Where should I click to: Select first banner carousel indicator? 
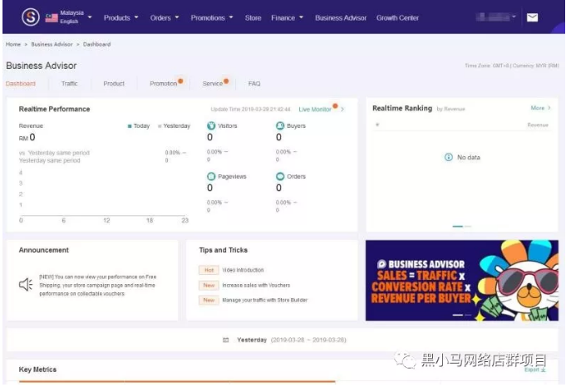tap(457, 316)
